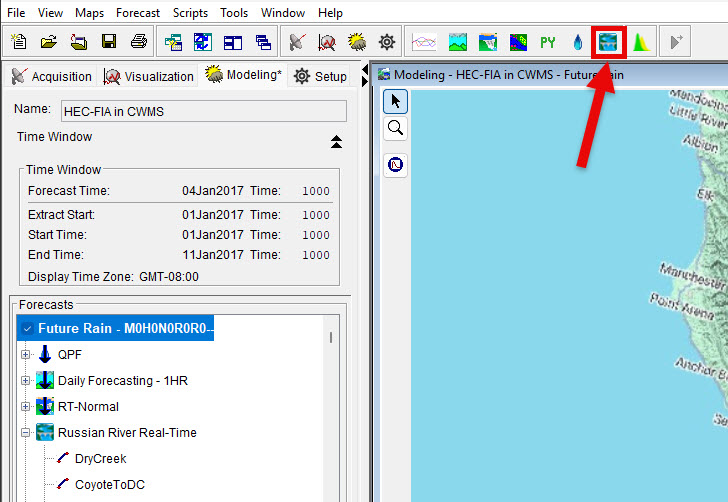This screenshot has width=728, height=502.
Task: Select the magnifier zoom tool
Action: pyautogui.click(x=396, y=128)
